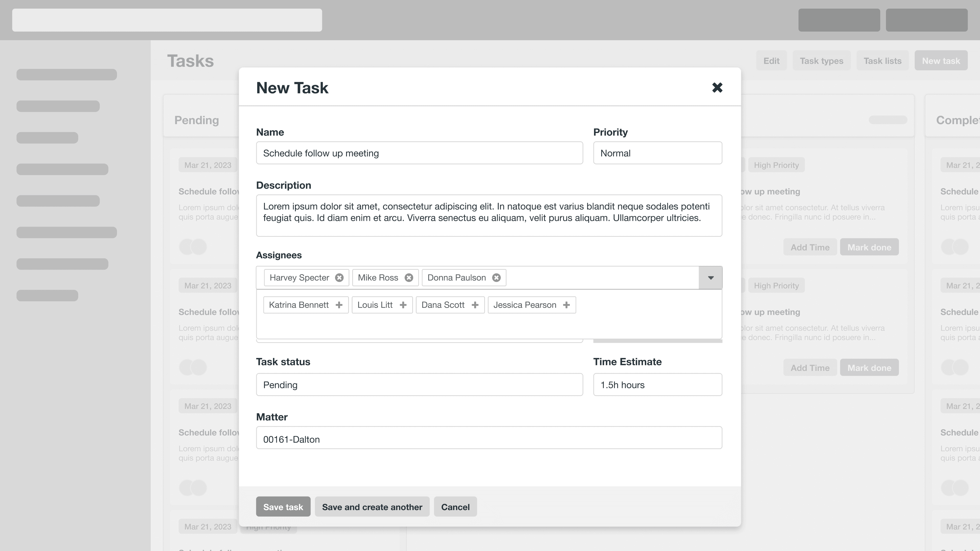980x551 pixels.
Task: Click Save and create another
Action: (372, 507)
